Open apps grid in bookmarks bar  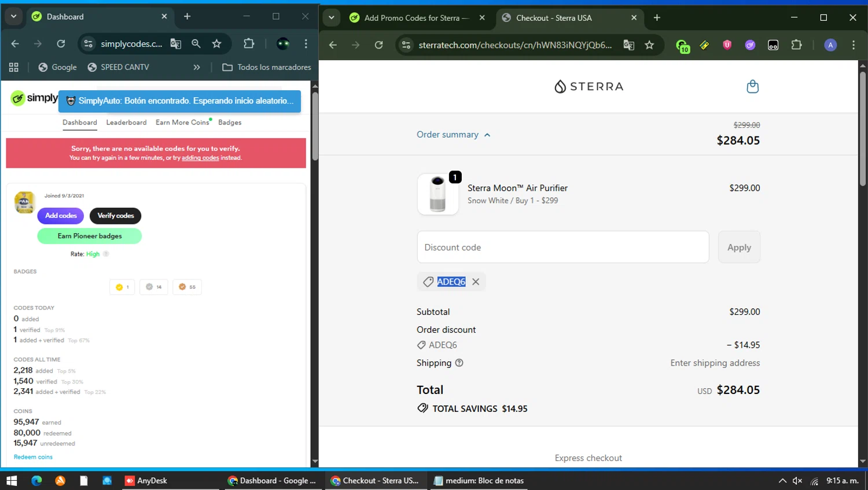(x=14, y=67)
